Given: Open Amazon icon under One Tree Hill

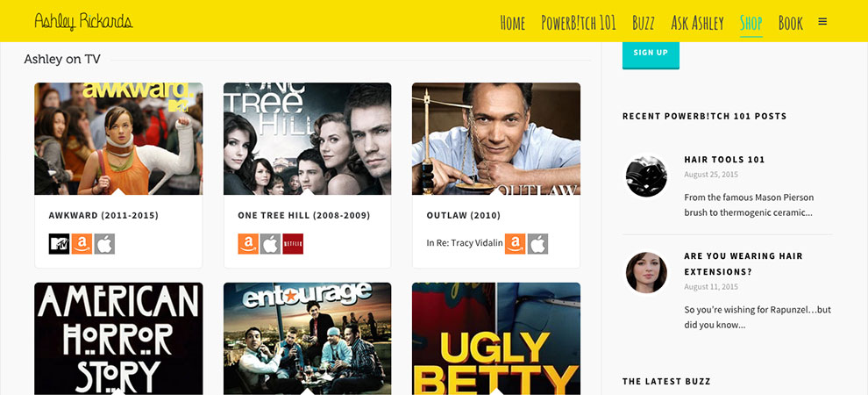Looking at the screenshot, I should [248, 244].
